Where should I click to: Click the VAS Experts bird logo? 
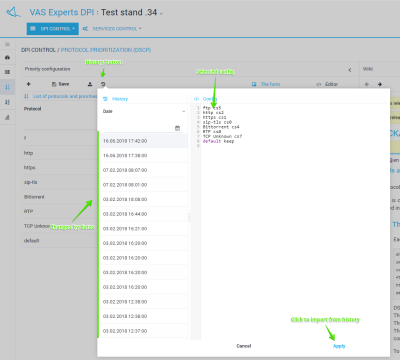13,12
